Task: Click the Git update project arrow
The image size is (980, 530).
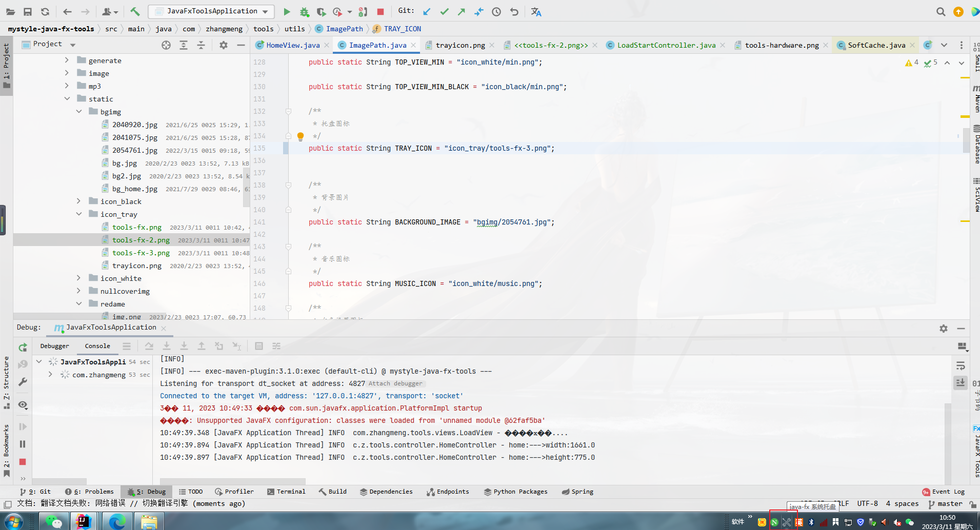Action: pyautogui.click(x=427, y=12)
